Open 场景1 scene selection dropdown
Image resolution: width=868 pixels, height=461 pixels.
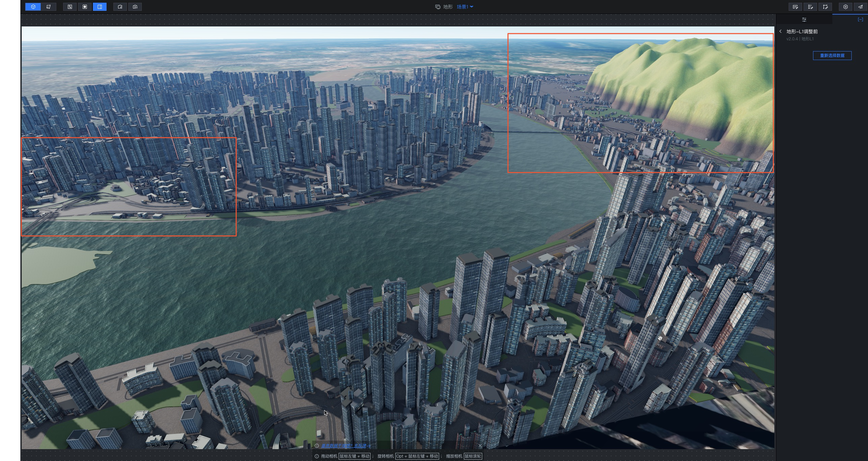(471, 6)
